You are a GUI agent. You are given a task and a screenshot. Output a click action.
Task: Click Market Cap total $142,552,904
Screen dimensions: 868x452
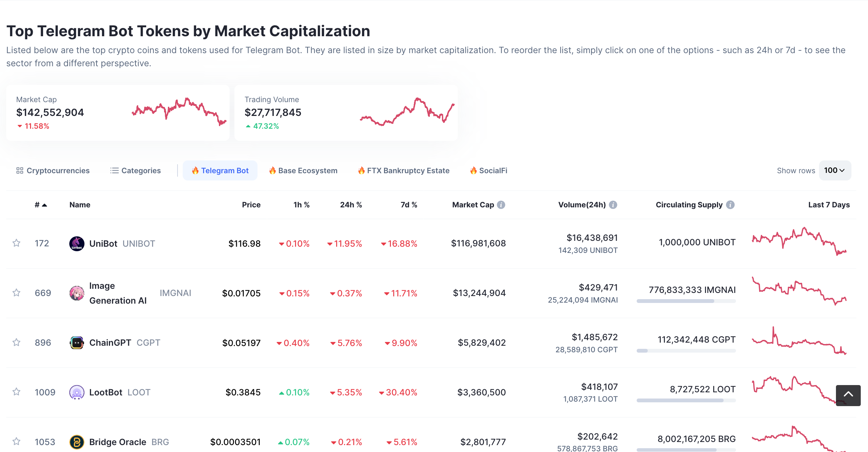pos(50,112)
